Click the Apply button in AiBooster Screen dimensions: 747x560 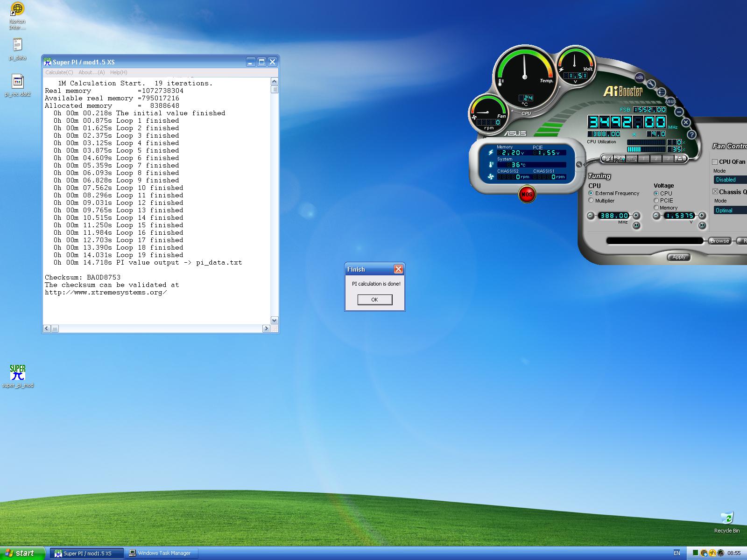coord(679,257)
